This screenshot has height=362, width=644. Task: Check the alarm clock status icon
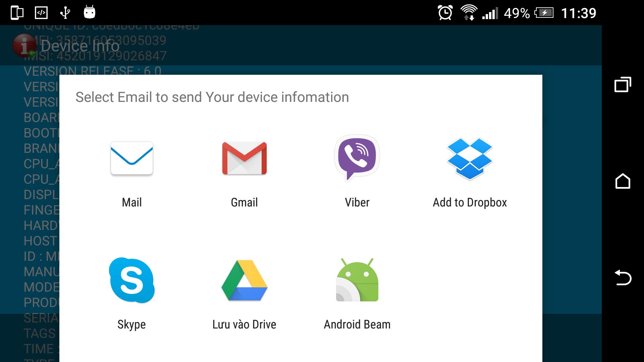coord(445,13)
